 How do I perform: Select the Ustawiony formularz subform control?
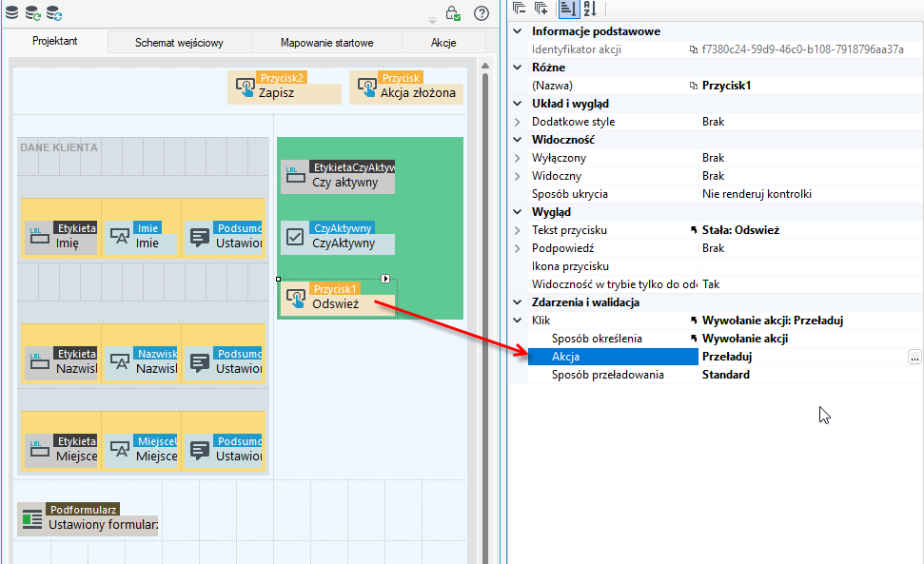pyautogui.click(x=88, y=519)
